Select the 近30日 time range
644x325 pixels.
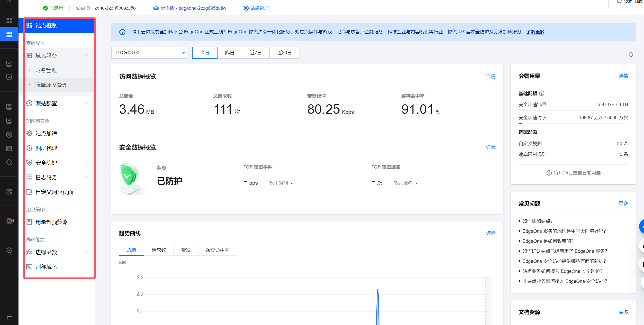[284, 53]
